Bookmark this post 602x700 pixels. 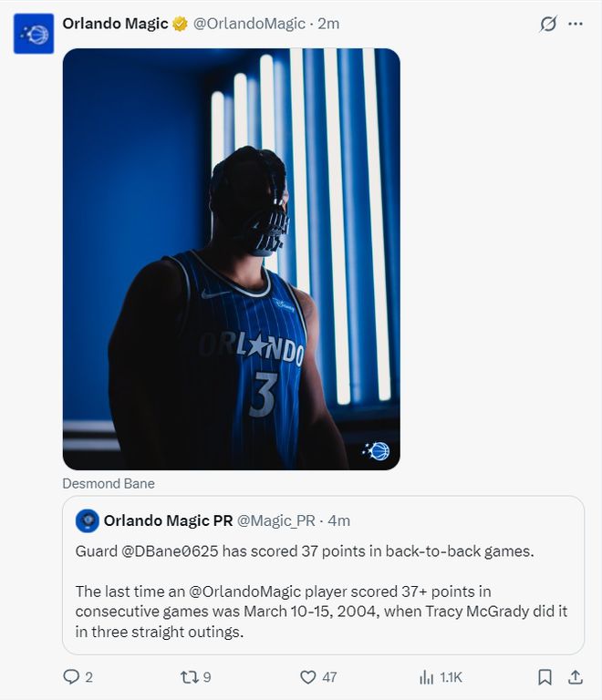(x=544, y=676)
